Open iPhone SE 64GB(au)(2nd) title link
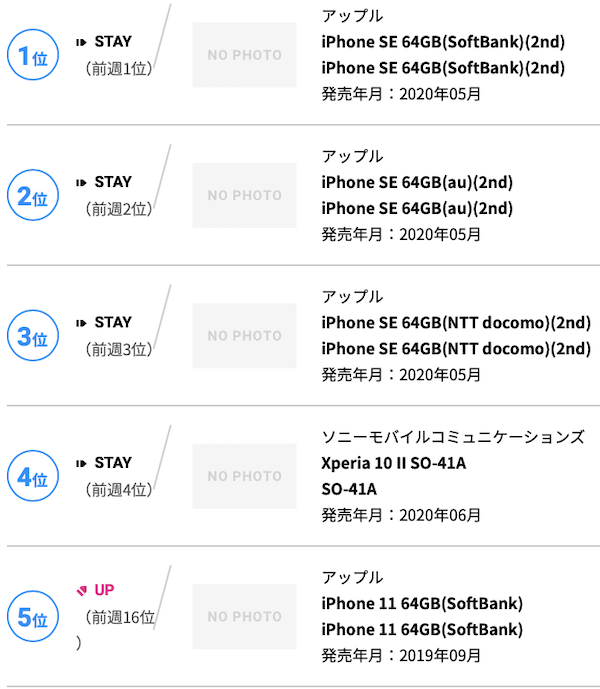The width and height of the screenshot is (600, 689). click(417, 182)
